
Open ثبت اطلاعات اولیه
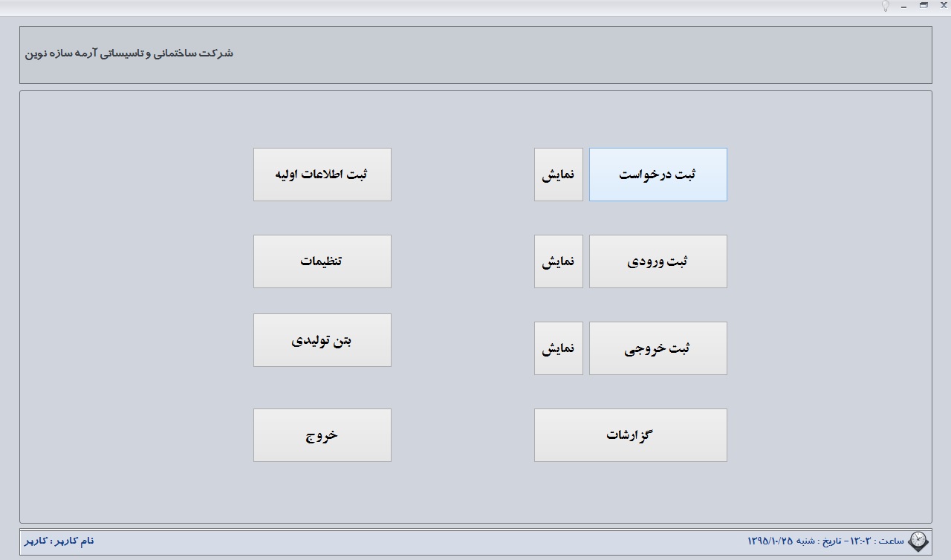tap(322, 175)
